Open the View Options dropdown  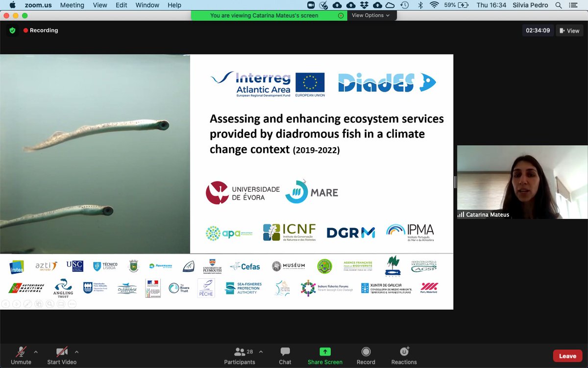370,15
